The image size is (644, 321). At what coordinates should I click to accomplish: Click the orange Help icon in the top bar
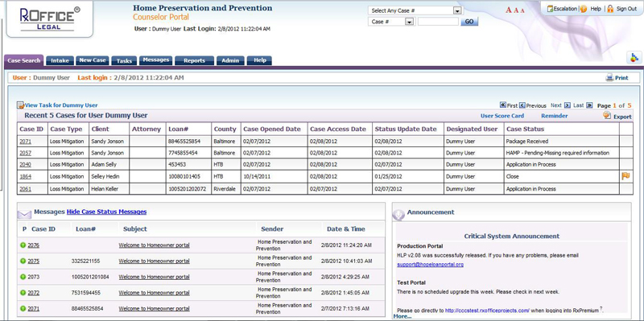[x=584, y=9]
